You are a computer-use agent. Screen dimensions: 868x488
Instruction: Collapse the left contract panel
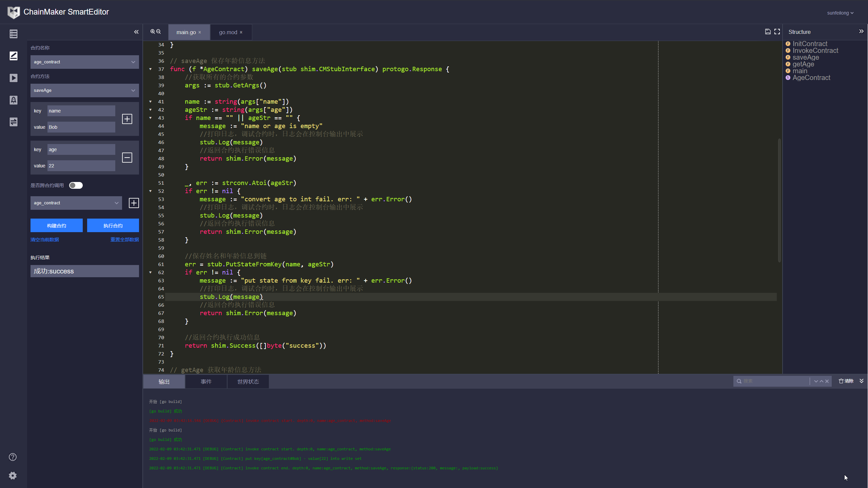(136, 32)
